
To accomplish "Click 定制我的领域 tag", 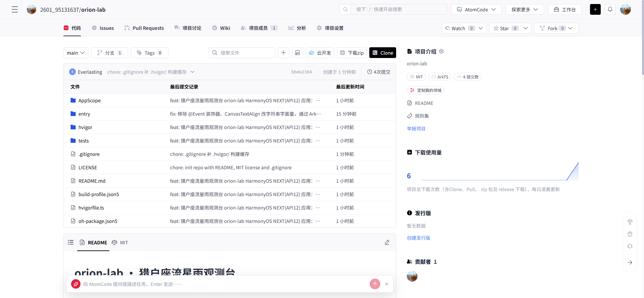I will tap(426, 90).
